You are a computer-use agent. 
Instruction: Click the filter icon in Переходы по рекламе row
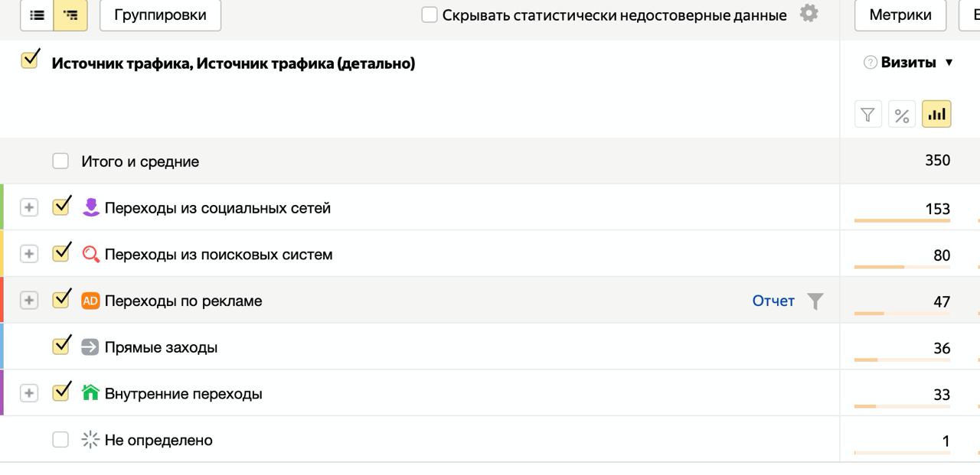pos(815,301)
